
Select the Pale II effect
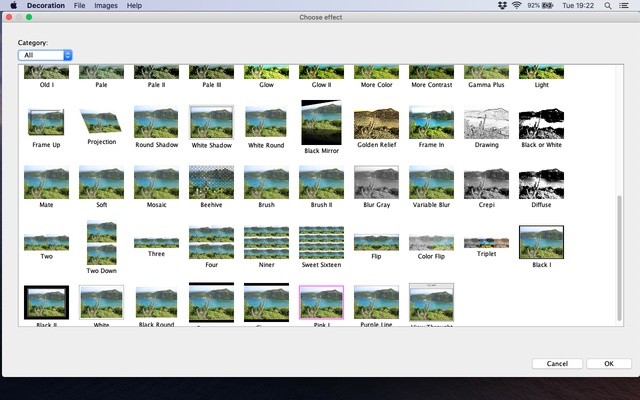(156, 72)
